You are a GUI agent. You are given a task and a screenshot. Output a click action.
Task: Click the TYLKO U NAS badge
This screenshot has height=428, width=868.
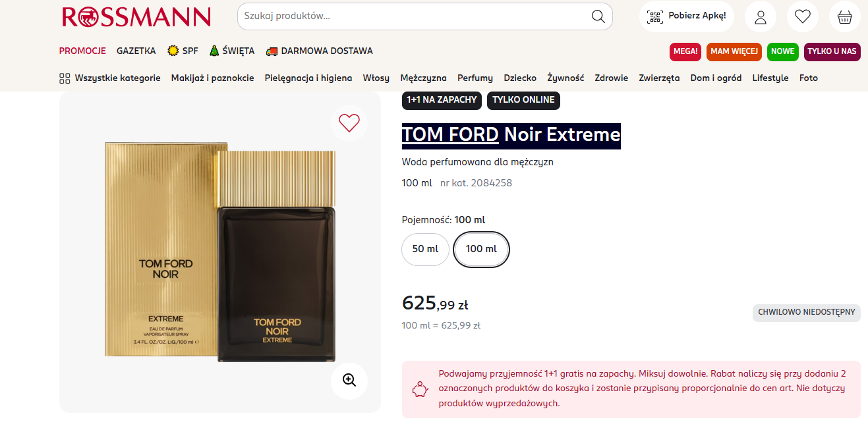point(832,51)
